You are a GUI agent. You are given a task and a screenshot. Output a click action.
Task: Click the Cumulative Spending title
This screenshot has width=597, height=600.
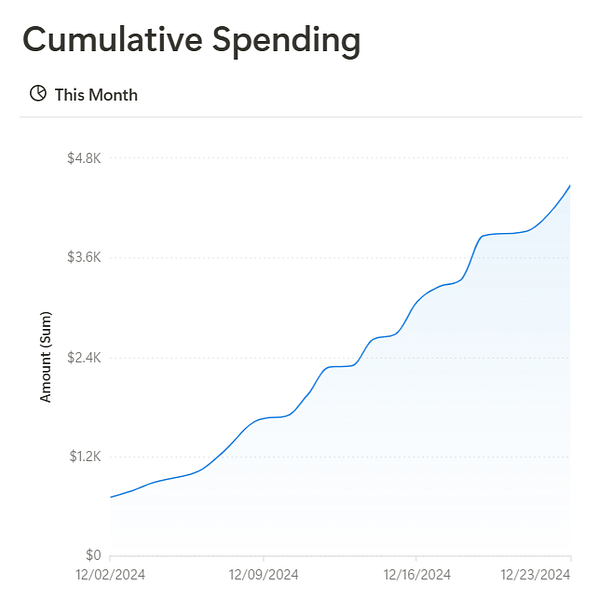pyautogui.click(x=191, y=40)
